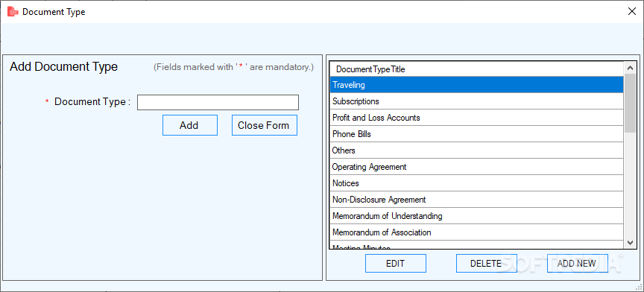Select the Others row
The width and height of the screenshot is (644, 292).
click(476, 150)
